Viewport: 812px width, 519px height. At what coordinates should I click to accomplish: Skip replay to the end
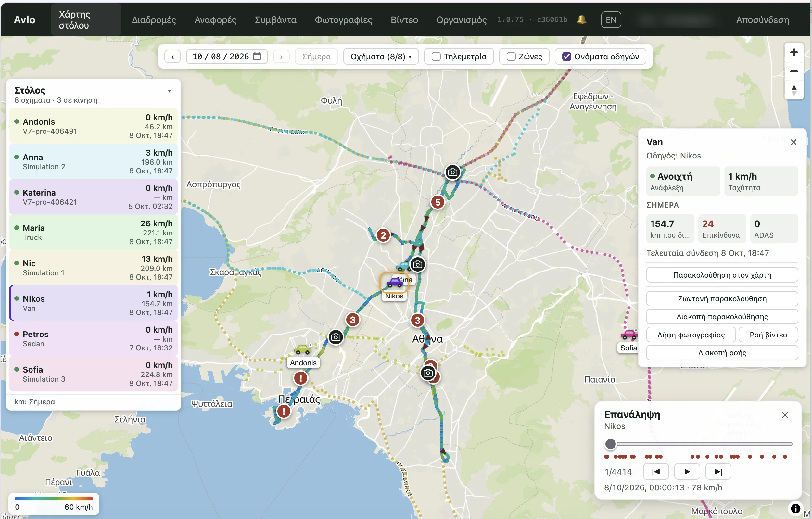click(x=718, y=472)
